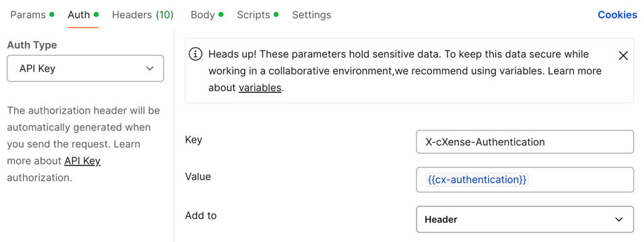Click the green dot beside Body
Viewport: 644px width, 242px height.
point(221,15)
